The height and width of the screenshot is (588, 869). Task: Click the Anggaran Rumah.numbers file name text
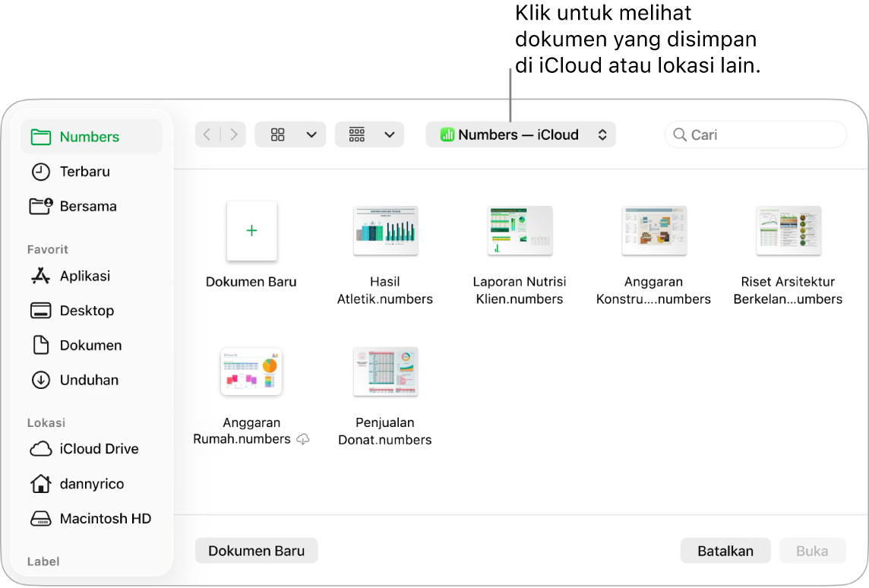[242, 432]
